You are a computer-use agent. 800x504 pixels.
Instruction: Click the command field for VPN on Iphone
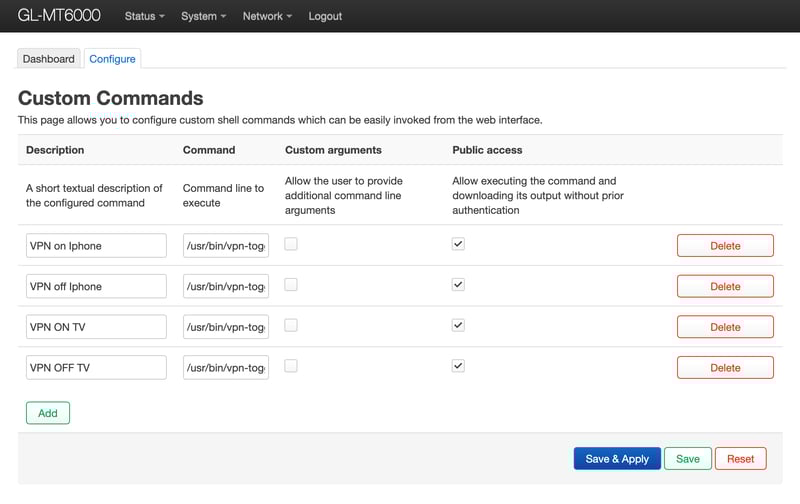pos(226,246)
